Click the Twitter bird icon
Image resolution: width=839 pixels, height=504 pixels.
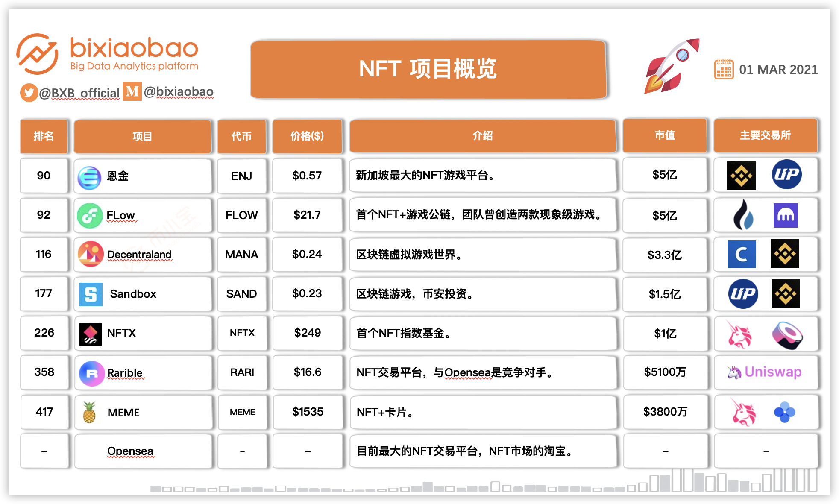[x=29, y=93]
